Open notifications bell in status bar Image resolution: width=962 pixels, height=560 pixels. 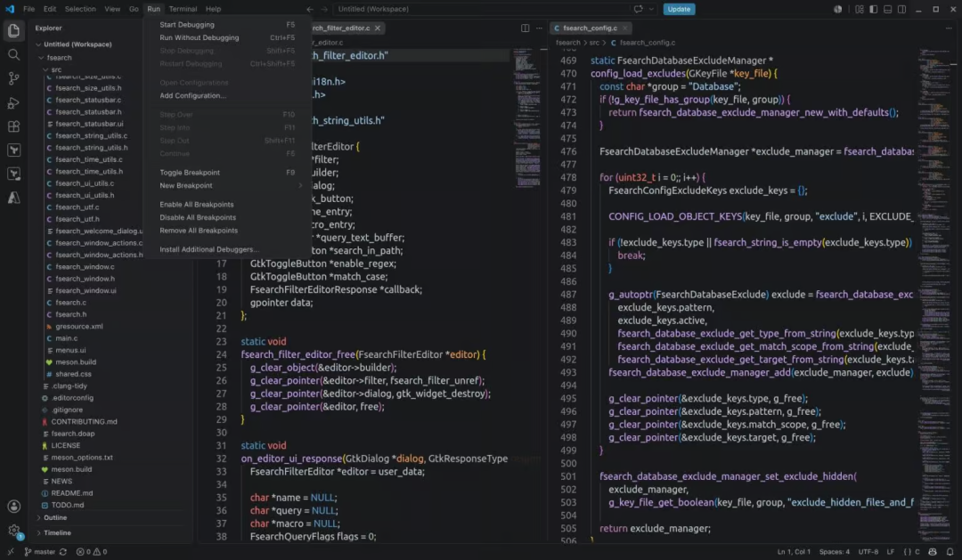[950, 551]
